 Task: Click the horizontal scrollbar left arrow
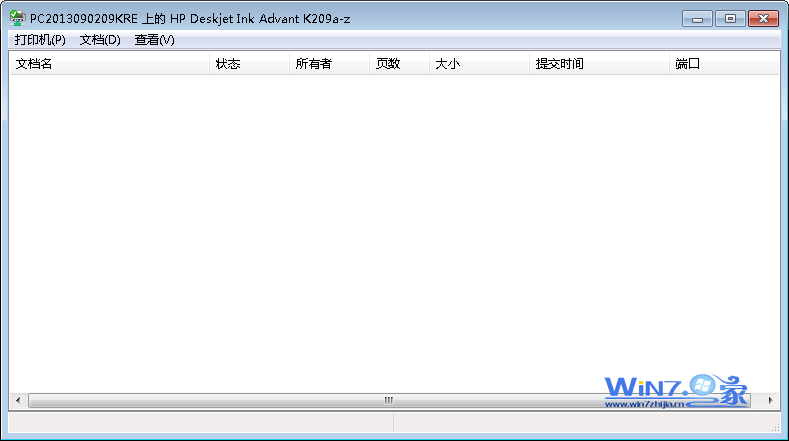click(18, 401)
